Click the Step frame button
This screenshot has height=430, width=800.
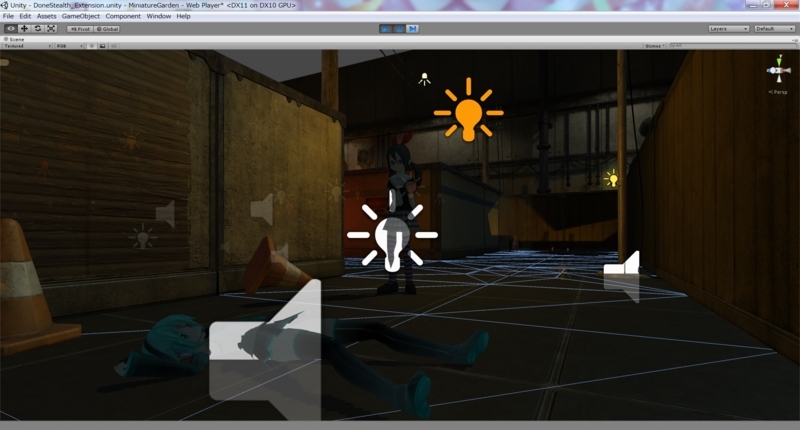click(x=413, y=29)
